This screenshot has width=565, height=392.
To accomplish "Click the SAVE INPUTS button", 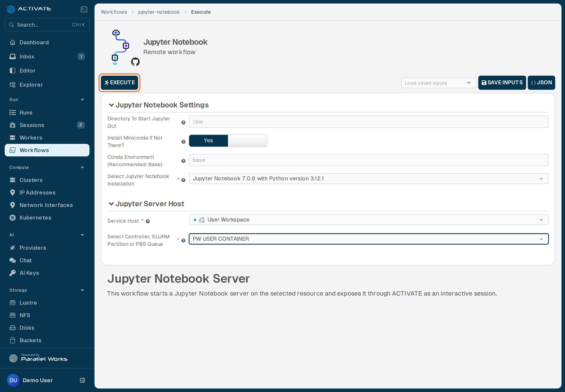I will pyautogui.click(x=502, y=83).
